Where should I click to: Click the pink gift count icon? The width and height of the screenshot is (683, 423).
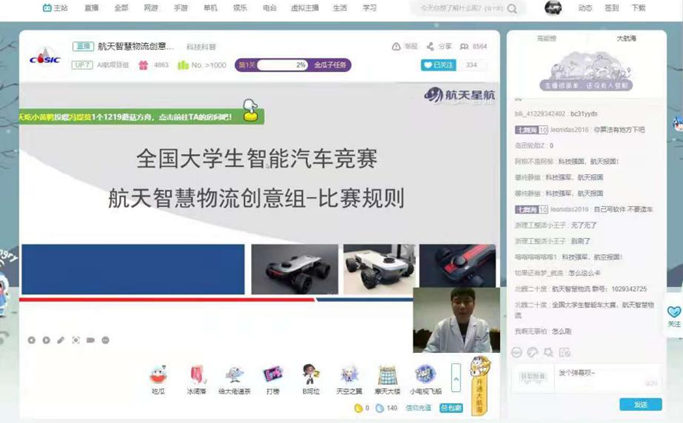(143, 65)
